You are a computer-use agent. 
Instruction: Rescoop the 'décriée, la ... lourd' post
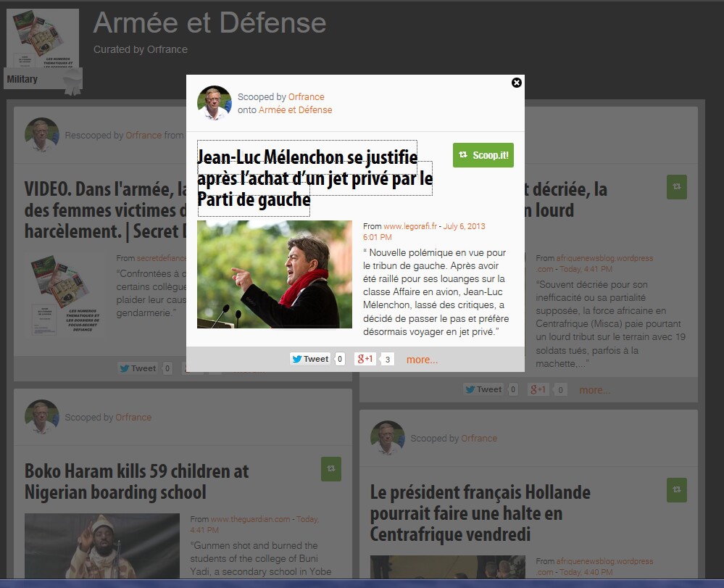tap(676, 186)
